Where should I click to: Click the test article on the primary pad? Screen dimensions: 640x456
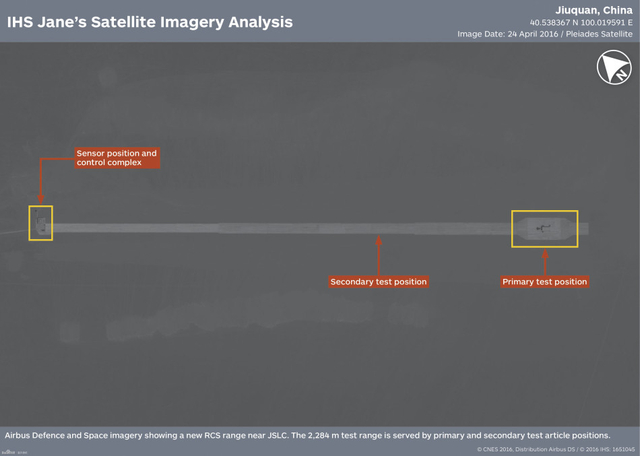point(543,228)
